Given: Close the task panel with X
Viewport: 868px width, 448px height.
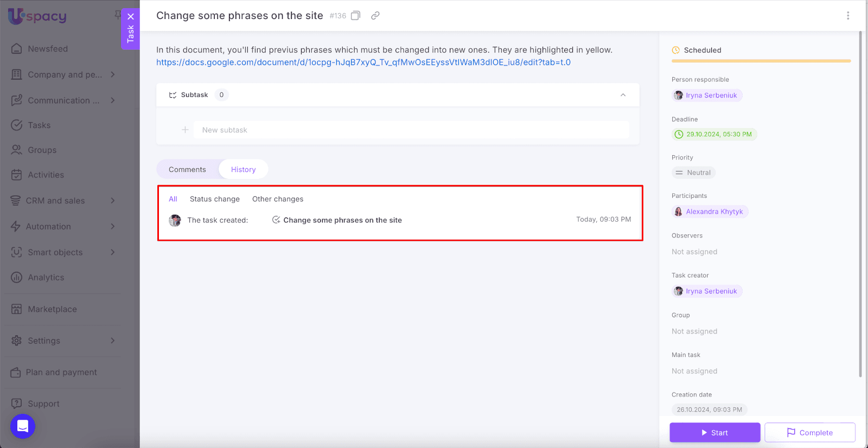Looking at the screenshot, I should tap(131, 16).
